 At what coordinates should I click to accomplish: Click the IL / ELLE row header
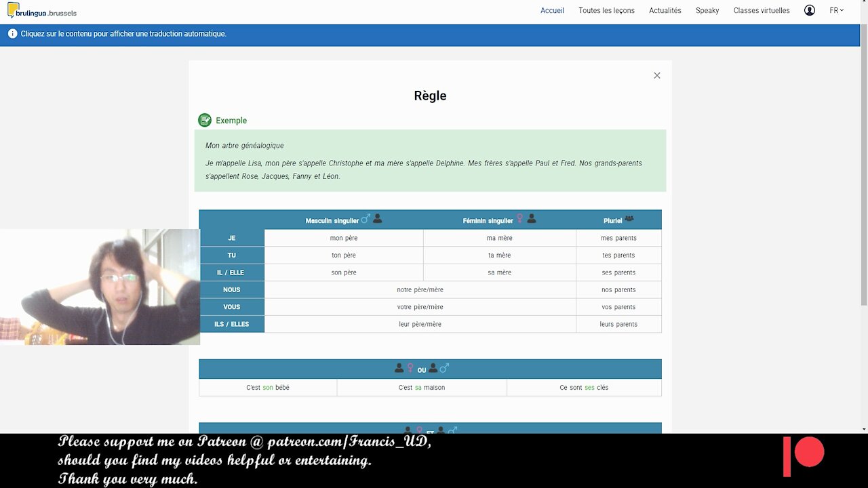tap(232, 272)
